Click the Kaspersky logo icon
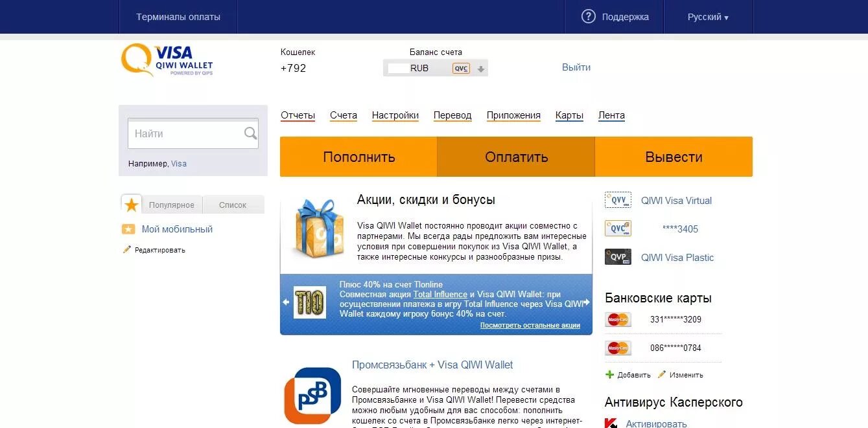The width and height of the screenshot is (868, 428). click(x=611, y=423)
